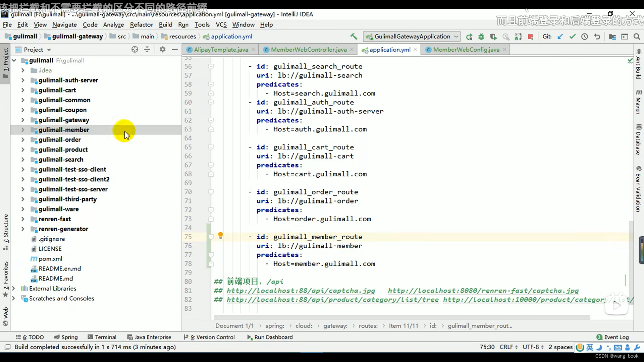Screen dimensions: 644x362
Task: Toggle fold marker on line 70
Action: [x=211, y=192]
